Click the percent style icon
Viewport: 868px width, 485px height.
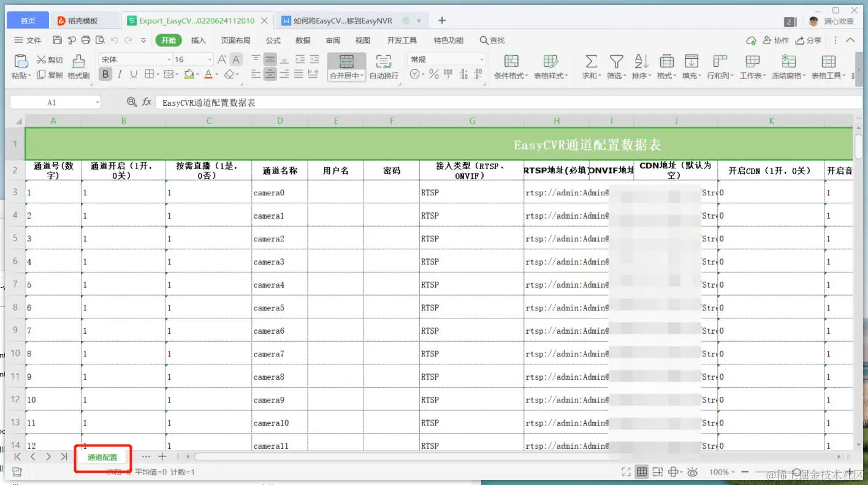click(434, 74)
